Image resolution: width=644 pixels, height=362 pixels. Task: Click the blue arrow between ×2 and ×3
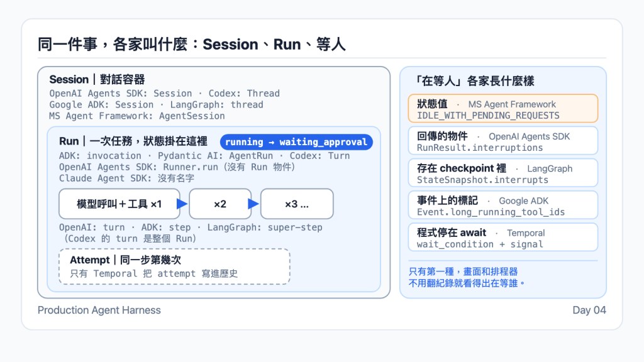253,204
